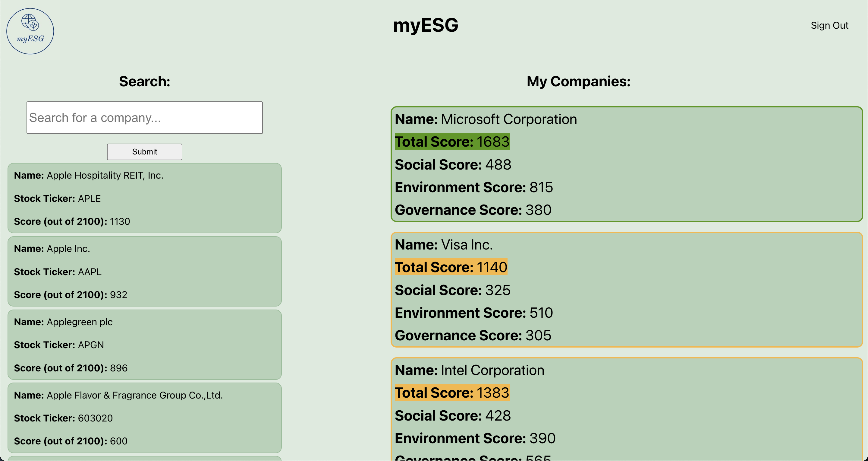This screenshot has height=461, width=868.
Task: Click the Sign Out link
Action: (829, 25)
